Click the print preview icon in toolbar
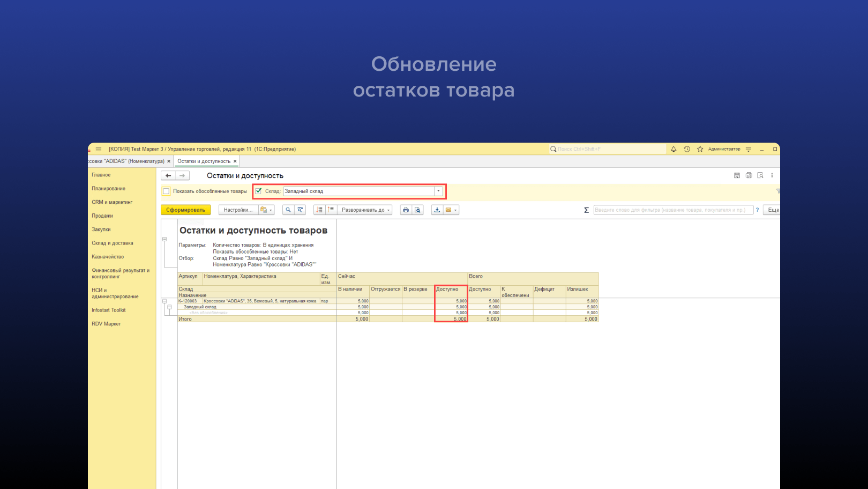 coord(418,210)
